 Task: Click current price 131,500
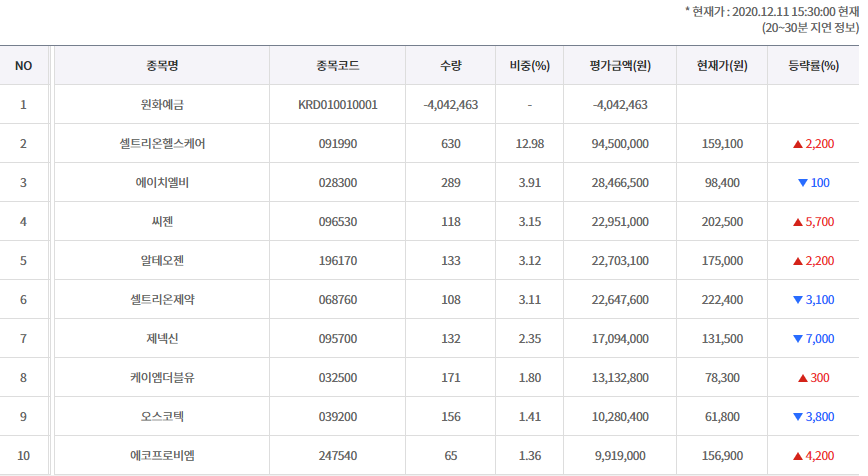point(722,339)
